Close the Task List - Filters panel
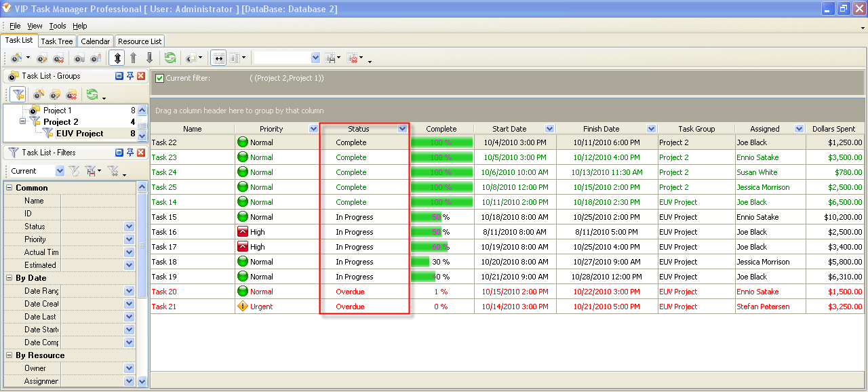Viewport: 868px width, 392px height. (141, 153)
